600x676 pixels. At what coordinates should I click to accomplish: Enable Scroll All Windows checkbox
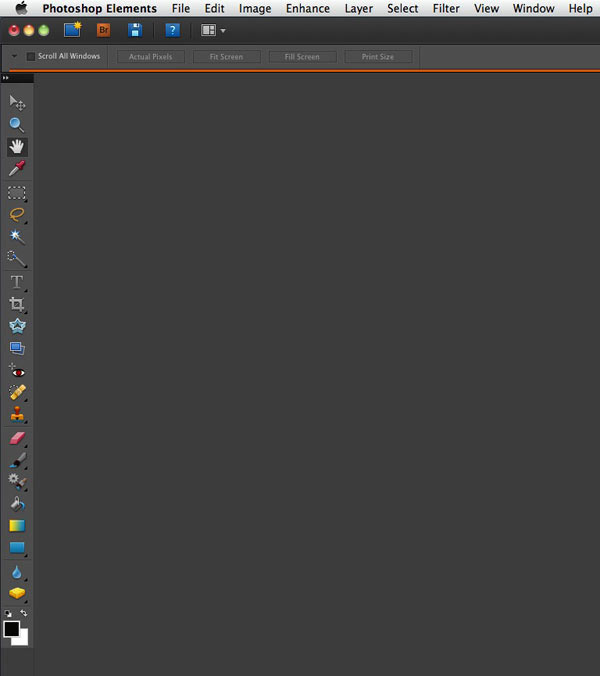[x=31, y=56]
